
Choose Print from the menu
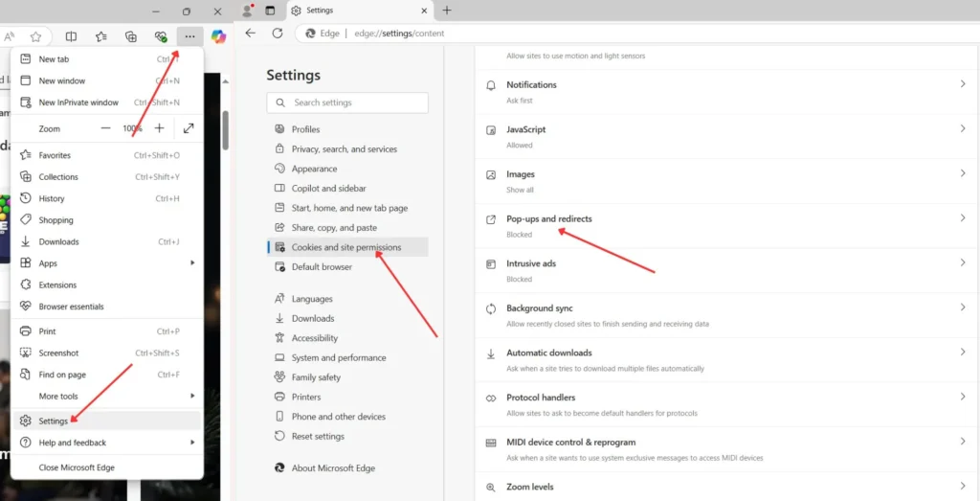coord(107,331)
